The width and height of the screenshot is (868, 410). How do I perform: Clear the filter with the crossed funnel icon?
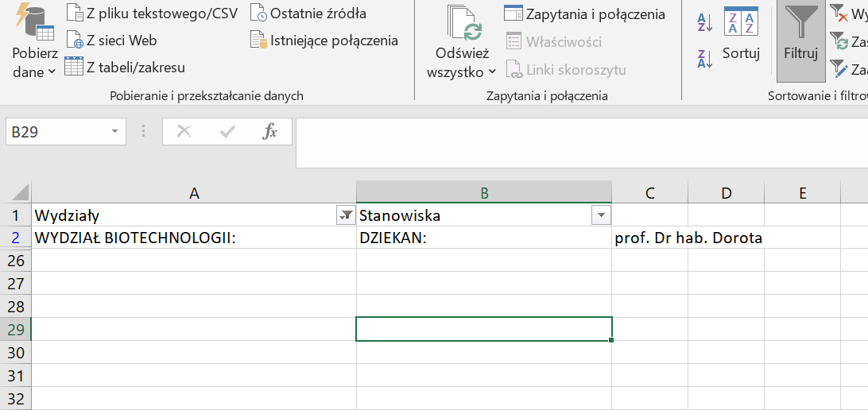coord(839,13)
